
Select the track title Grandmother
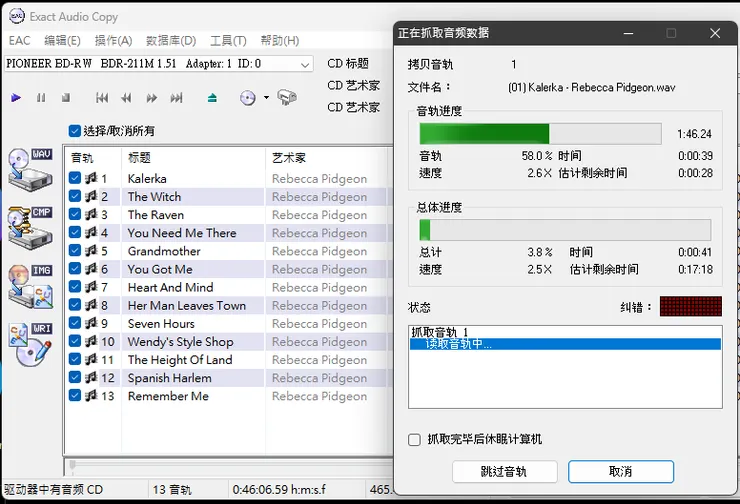click(x=164, y=251)
